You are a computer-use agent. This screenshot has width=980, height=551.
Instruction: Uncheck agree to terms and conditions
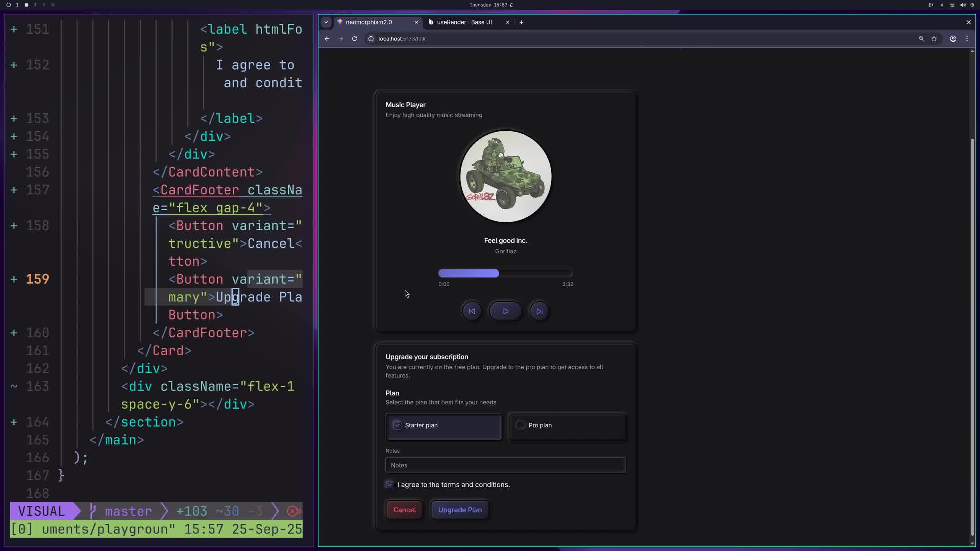389,485
